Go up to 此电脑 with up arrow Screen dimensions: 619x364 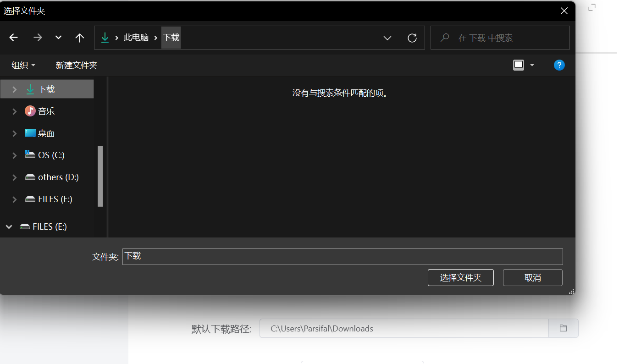[x=79, y=37]
